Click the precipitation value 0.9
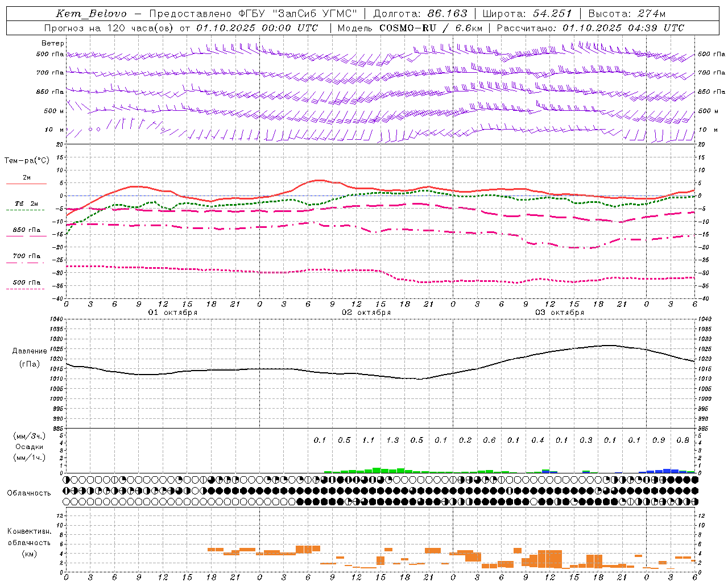The width and height of the screenshot is (728, 582). coord(659,440)
